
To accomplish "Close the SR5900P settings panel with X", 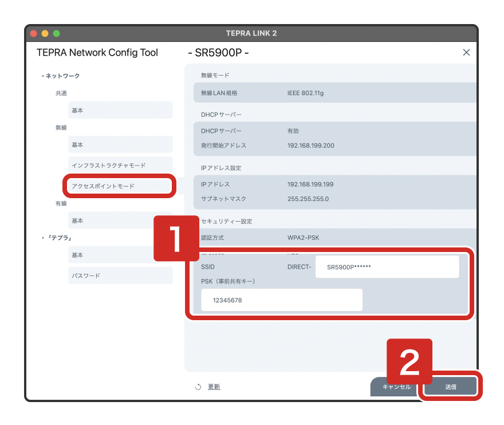I will [x=466, y=53].
